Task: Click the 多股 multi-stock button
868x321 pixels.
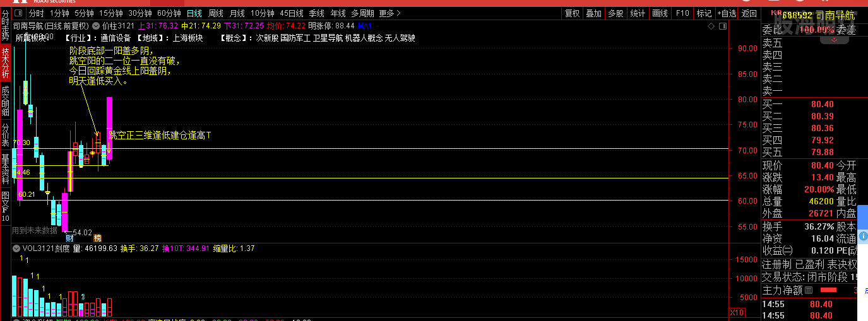Action: (x=615, y=13)
